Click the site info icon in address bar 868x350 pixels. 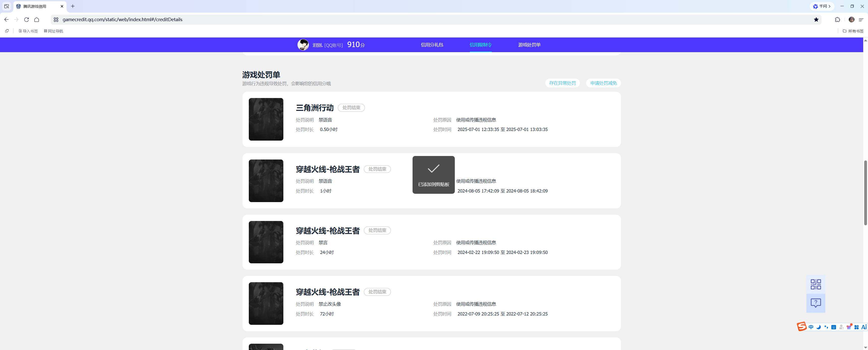[x=56, y=19]
